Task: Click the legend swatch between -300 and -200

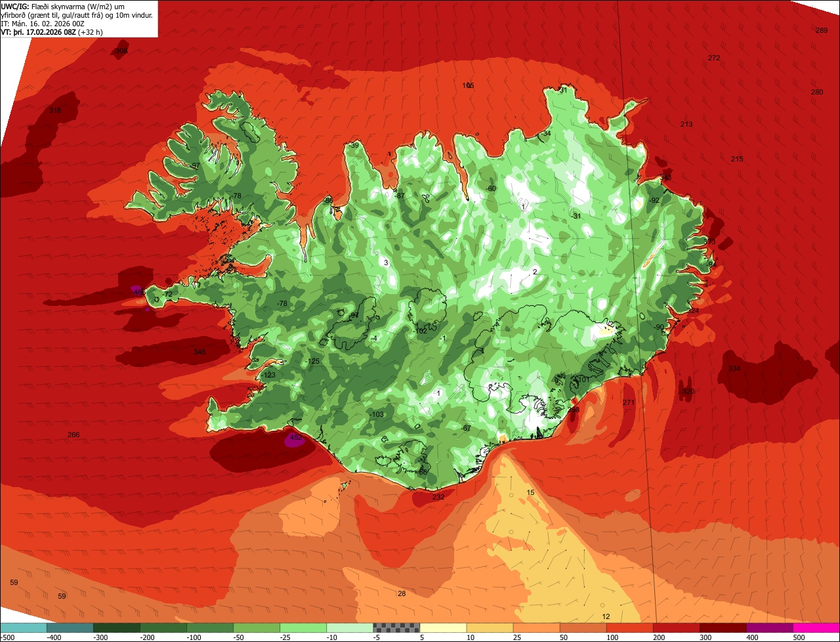Action: click(117, 628)
